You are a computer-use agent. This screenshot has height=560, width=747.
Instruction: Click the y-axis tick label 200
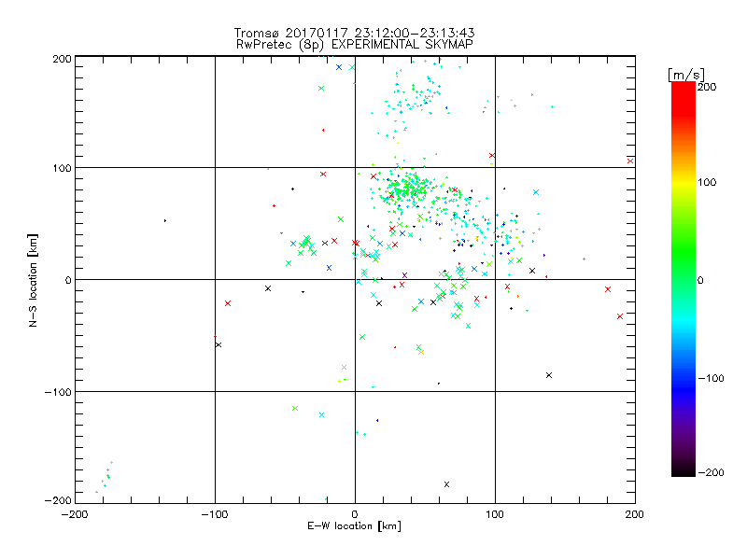click(x=62, y=59)
